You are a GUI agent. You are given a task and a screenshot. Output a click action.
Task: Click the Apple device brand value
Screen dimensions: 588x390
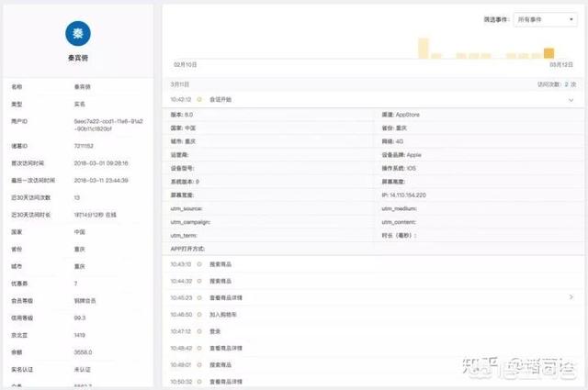coord(414,155)
